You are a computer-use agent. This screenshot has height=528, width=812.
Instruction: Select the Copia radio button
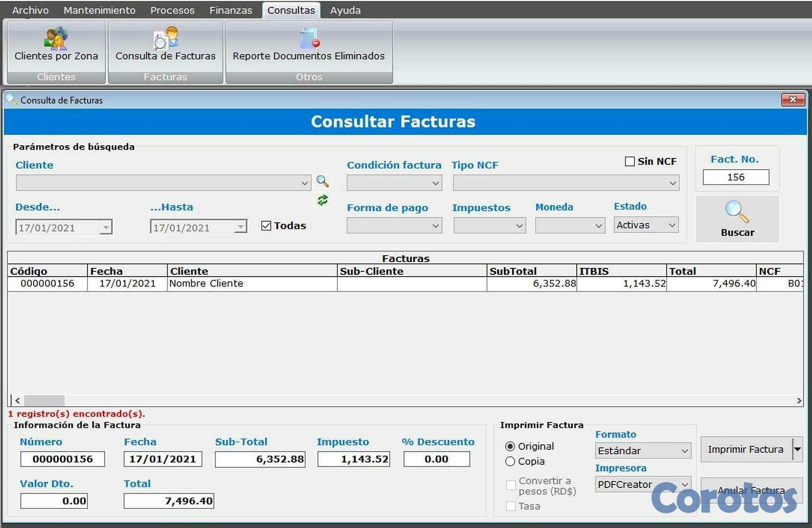pos(511,462)
